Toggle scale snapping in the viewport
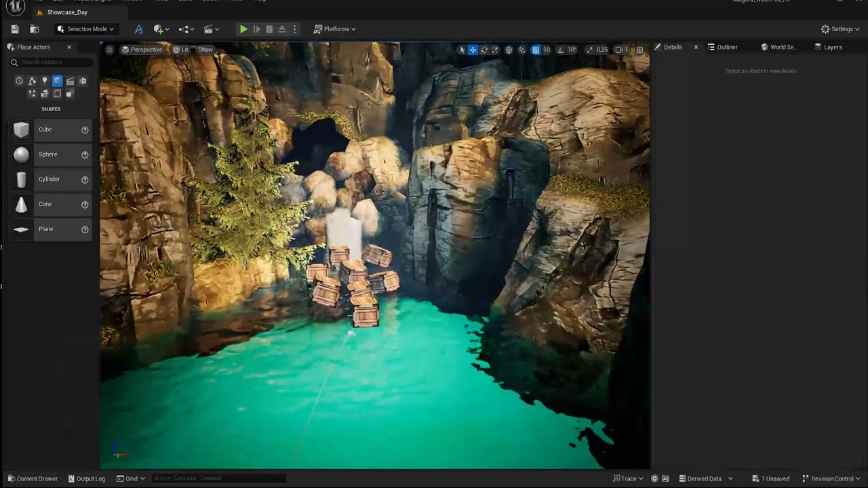Image resolution: width=868 pixels, height=488 pixels. click(x=589, y=50)
